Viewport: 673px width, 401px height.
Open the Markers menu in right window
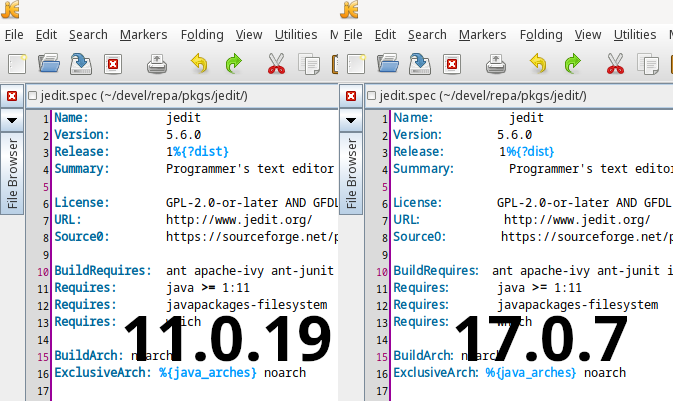[x=482, y=34]
